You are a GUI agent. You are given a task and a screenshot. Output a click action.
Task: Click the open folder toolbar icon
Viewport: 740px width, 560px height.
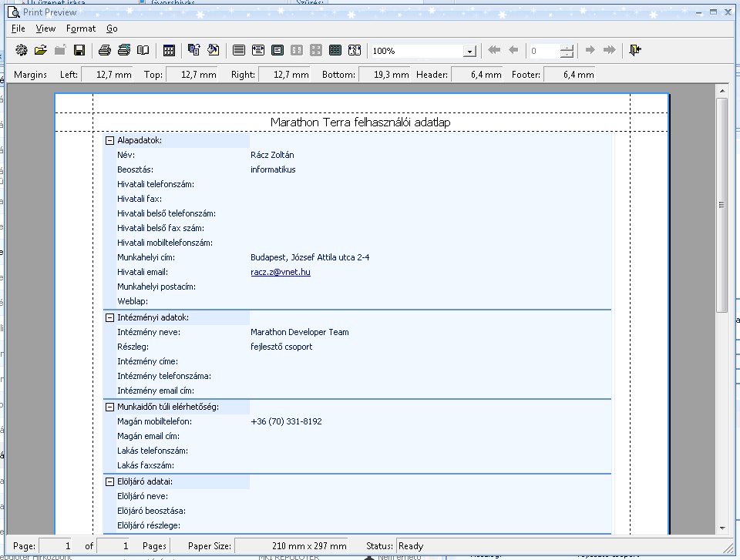(x=41, y=50)
